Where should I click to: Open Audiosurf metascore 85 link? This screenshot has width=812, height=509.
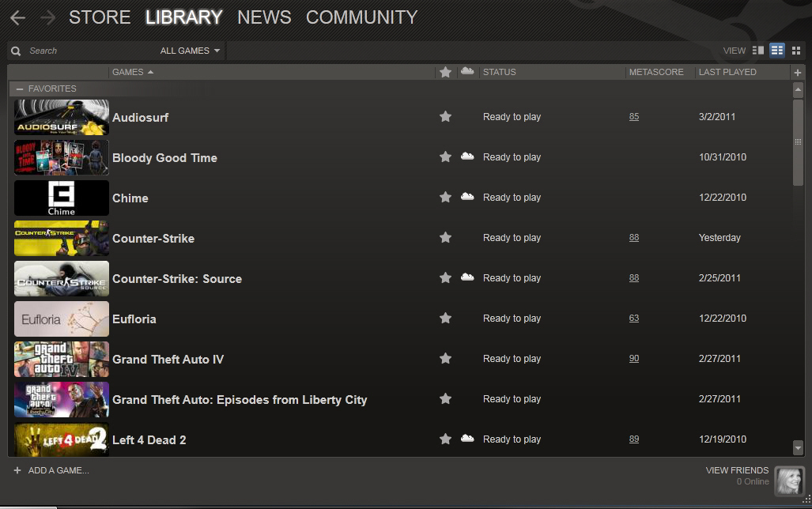(x=634, y=116)
